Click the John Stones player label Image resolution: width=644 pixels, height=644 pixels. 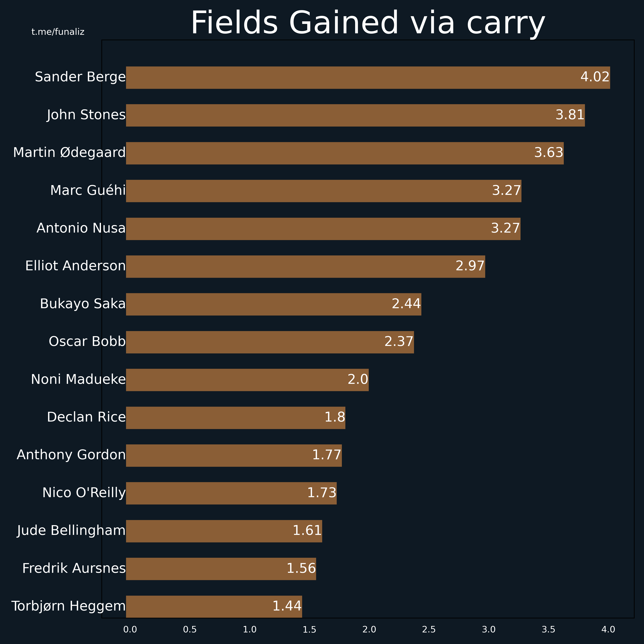[x=86, y=115]
